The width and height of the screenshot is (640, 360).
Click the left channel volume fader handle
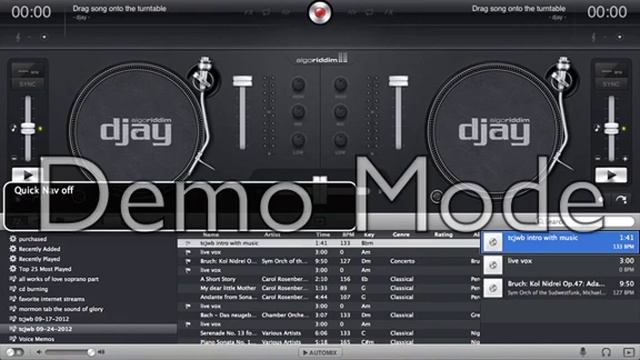pos(242,80)
